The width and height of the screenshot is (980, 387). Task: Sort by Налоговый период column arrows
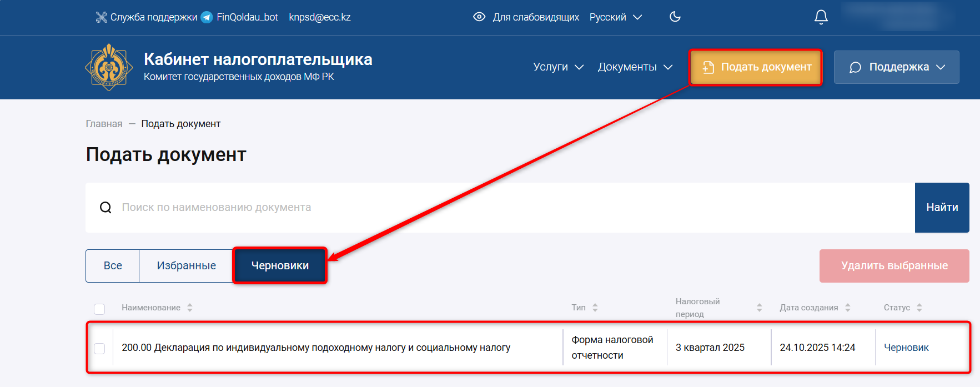(x=760, y=308)
